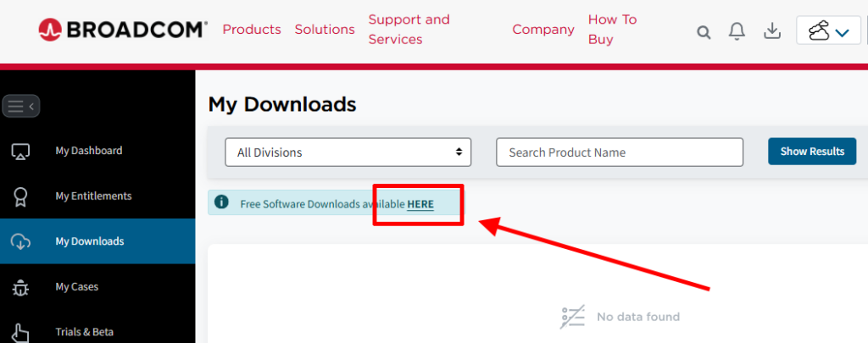Click the Search Product Name field
This screenshot has width=868, height=343.
pyautogui.click(x=620, y=152)
